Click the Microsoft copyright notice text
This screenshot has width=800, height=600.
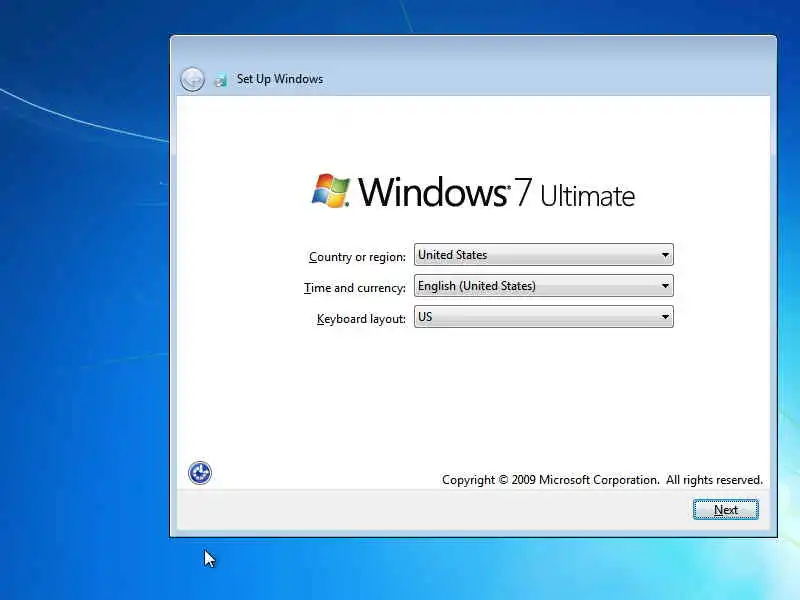[602, 480]
